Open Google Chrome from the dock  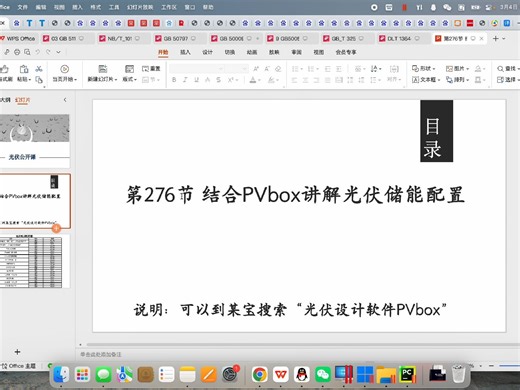tap(260, 374)
